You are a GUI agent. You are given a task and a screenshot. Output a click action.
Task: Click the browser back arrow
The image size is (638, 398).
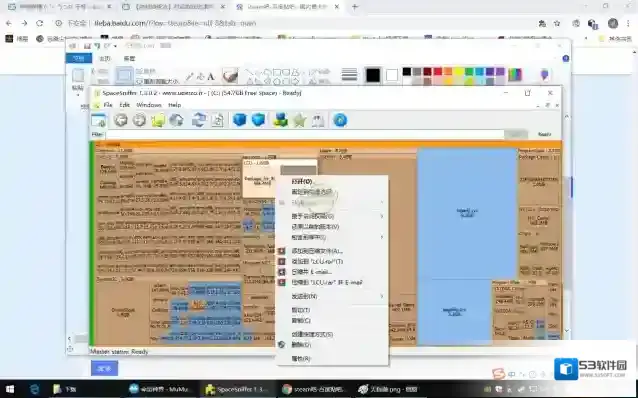[x=9, y=23]
